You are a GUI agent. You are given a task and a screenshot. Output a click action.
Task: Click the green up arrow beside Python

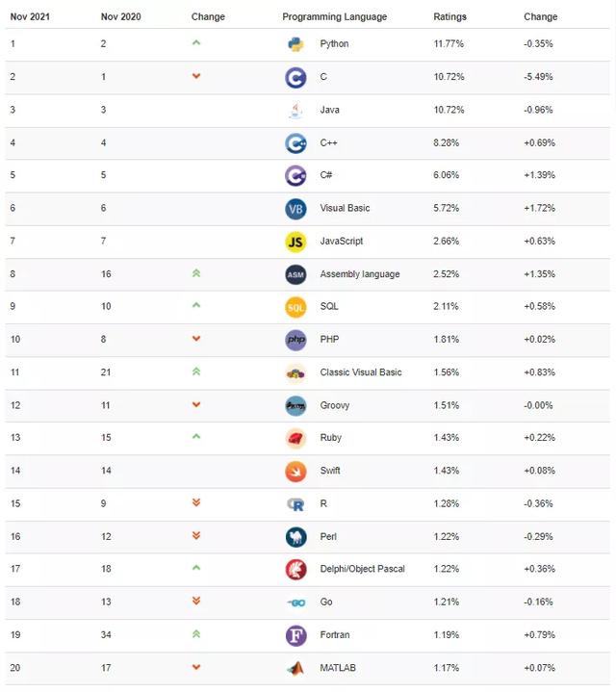[196, 43]
